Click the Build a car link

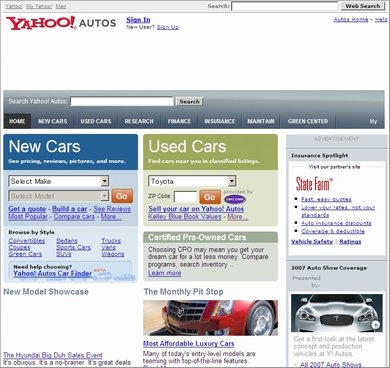(x=70, y=209)
